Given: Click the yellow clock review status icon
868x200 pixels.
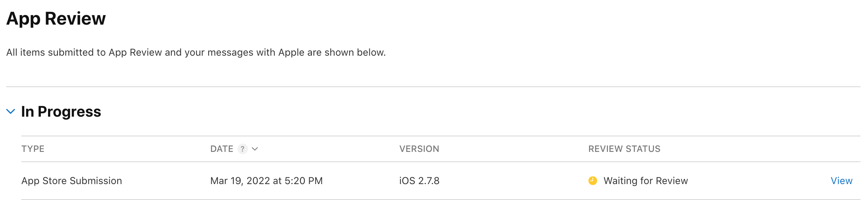Looking at the screenshot, I should click(x=593, y=181).
